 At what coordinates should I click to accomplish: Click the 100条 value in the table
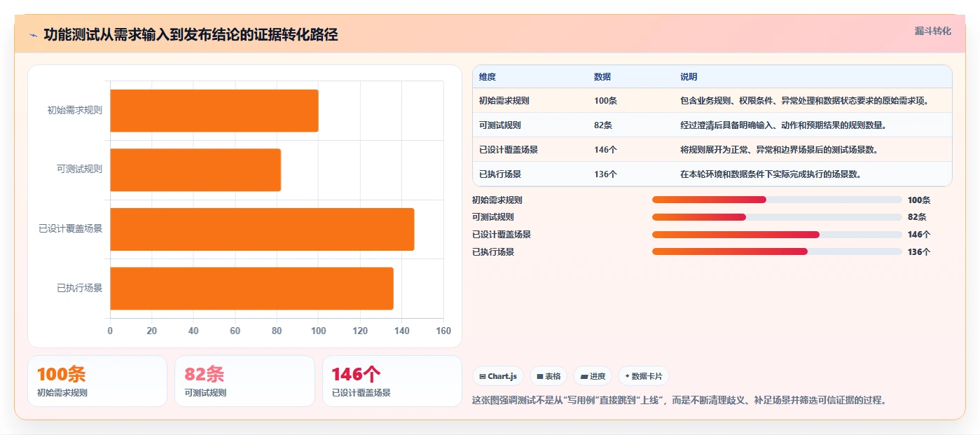[605, 101]
